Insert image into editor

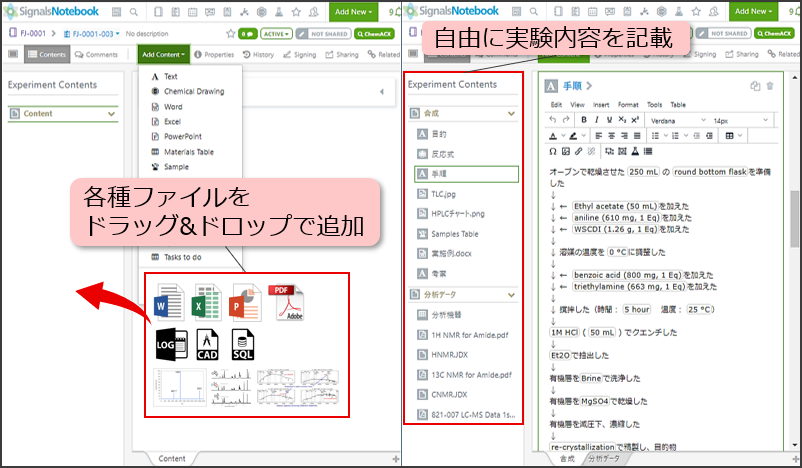[x=566, y=151]
